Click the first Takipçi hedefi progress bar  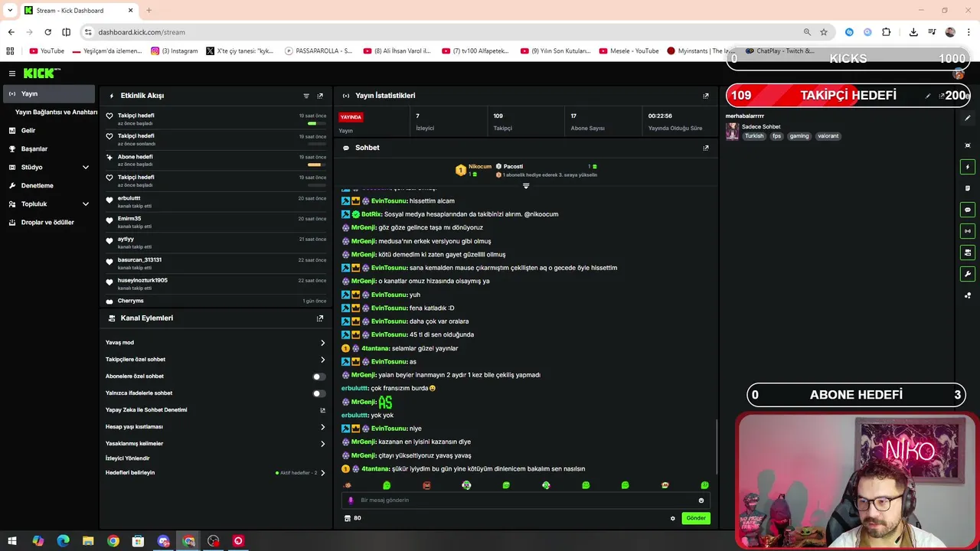click(x=317, y=123)
